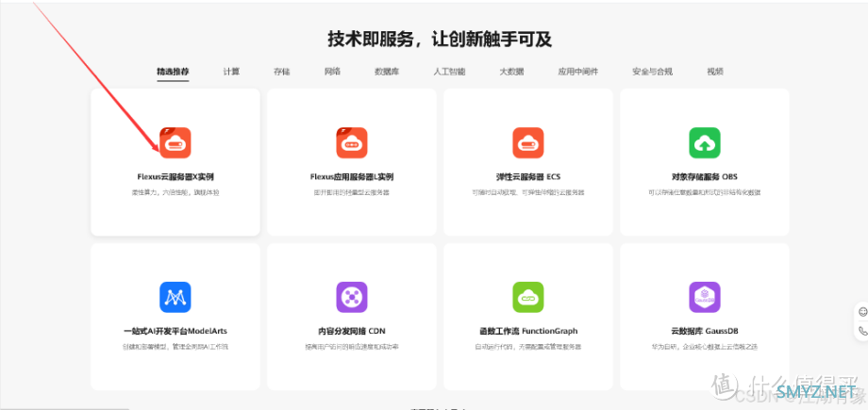This screenshot has height=410, width=868.
Task: Click the Flexus云服务器X实例 cloud server icon
Action: pyautogui.click(x=175, y=142)
